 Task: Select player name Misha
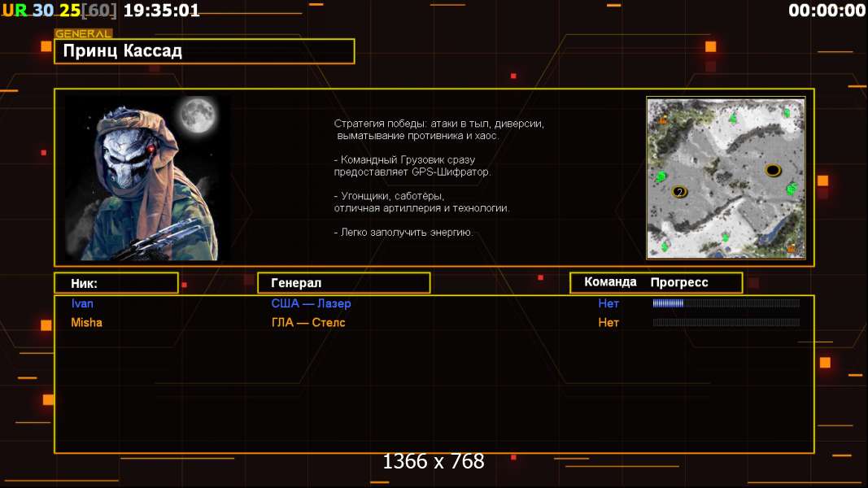(86, 323)
